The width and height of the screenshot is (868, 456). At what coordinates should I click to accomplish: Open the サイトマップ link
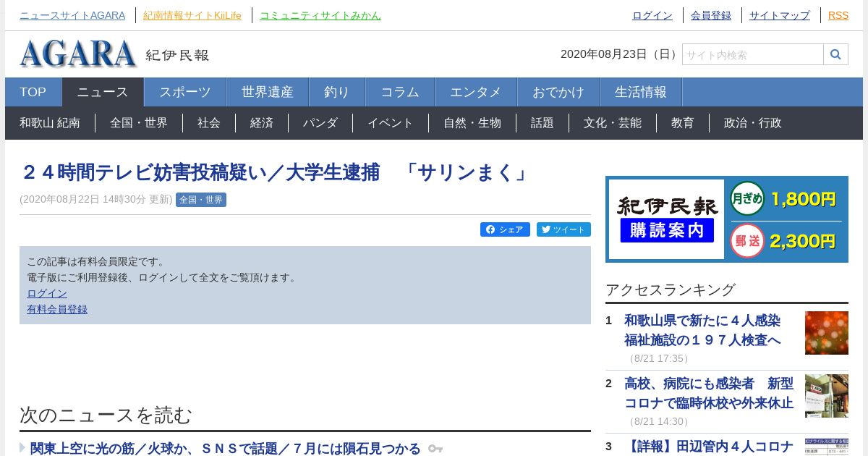(x=780, y=15)
